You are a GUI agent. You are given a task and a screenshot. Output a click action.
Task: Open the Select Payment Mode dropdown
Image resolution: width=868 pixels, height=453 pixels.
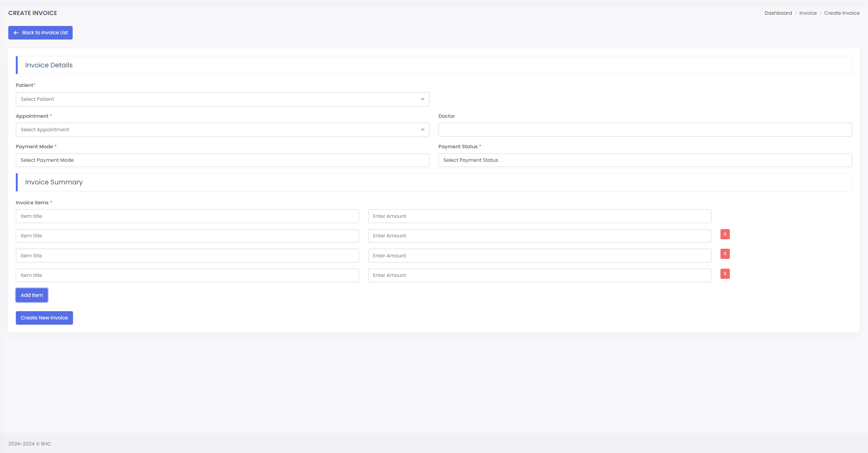(x=222, y=160)
